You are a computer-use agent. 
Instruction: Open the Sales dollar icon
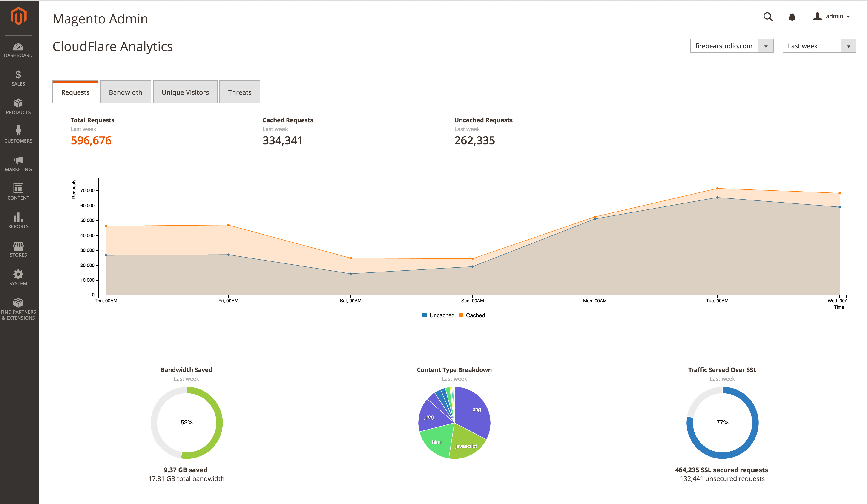(x=18, y=75)
